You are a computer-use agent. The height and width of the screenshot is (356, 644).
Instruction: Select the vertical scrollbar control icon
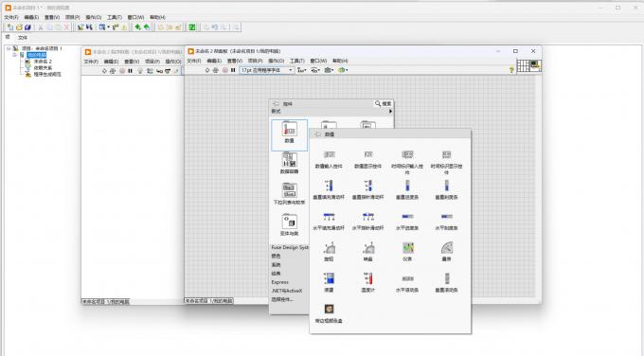tap(446, 278)
